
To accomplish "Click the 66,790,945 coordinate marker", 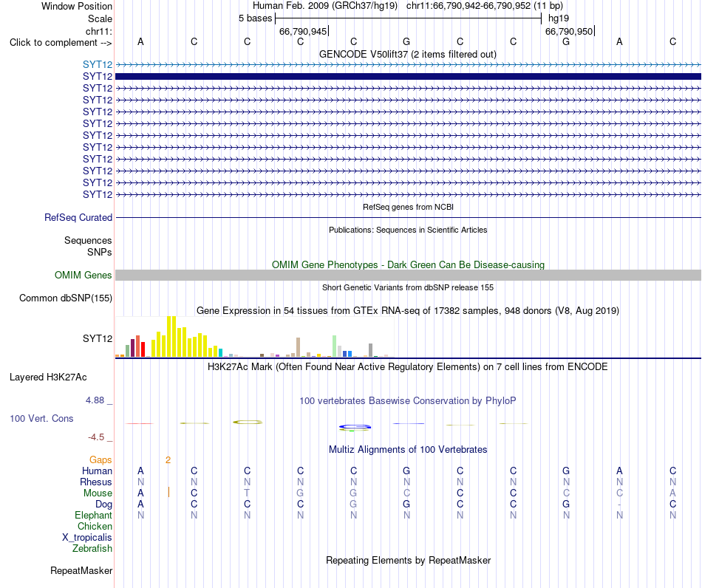I will [303, 31].
